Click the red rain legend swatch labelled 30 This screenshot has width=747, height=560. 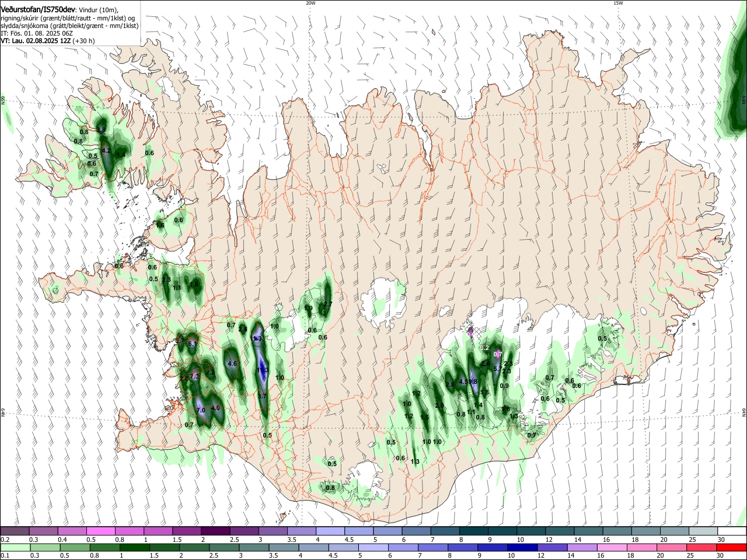click(x=730, y=547)
